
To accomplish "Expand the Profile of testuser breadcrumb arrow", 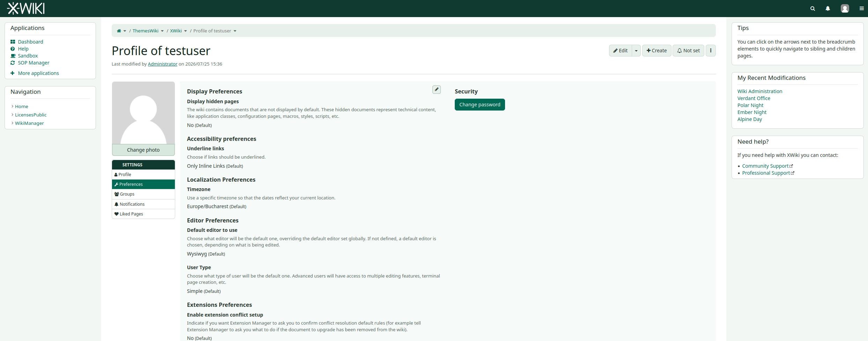I will [x=235, y=31].
